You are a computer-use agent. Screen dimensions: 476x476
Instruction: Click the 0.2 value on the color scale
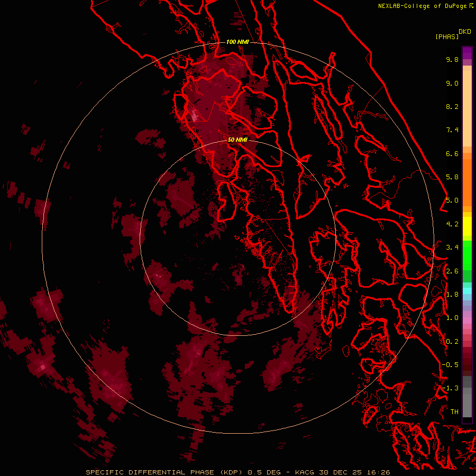pyautogui.click(x=452, y=342)
